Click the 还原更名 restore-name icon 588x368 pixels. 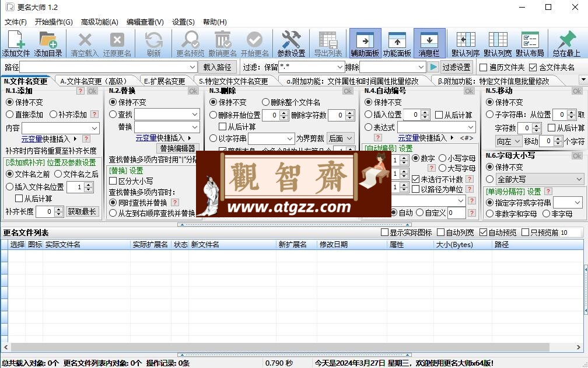(x=117, y=43)
